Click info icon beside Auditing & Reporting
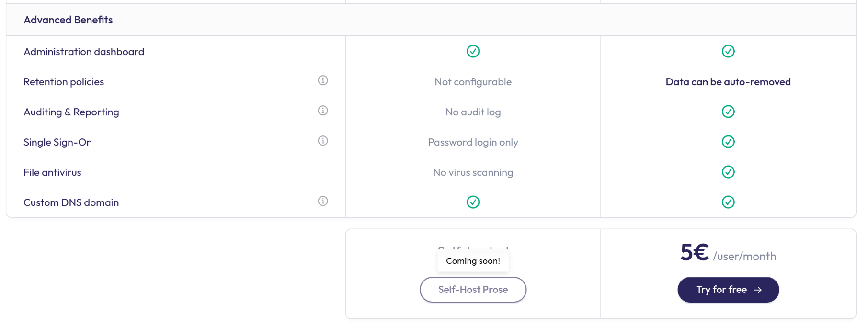 click(323, 111)
